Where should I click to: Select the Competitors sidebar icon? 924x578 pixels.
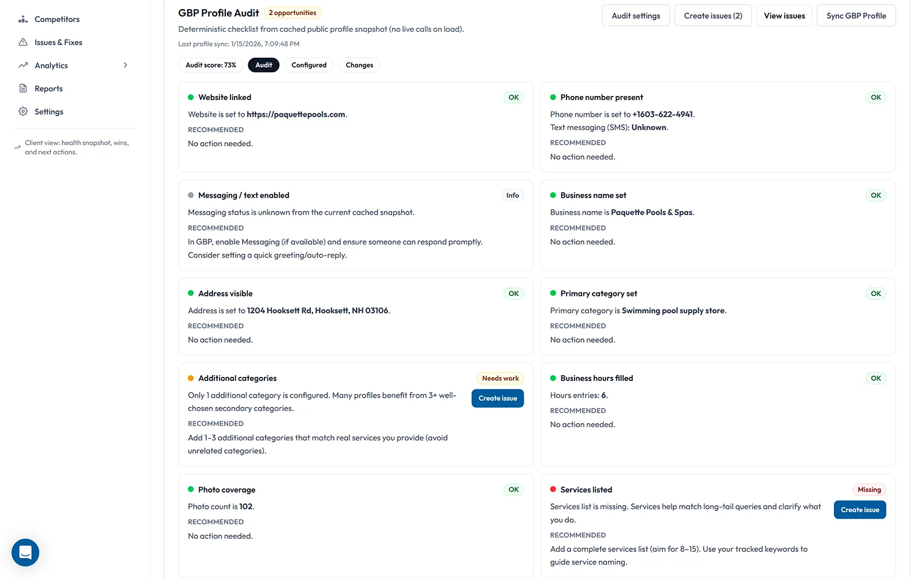23,18
